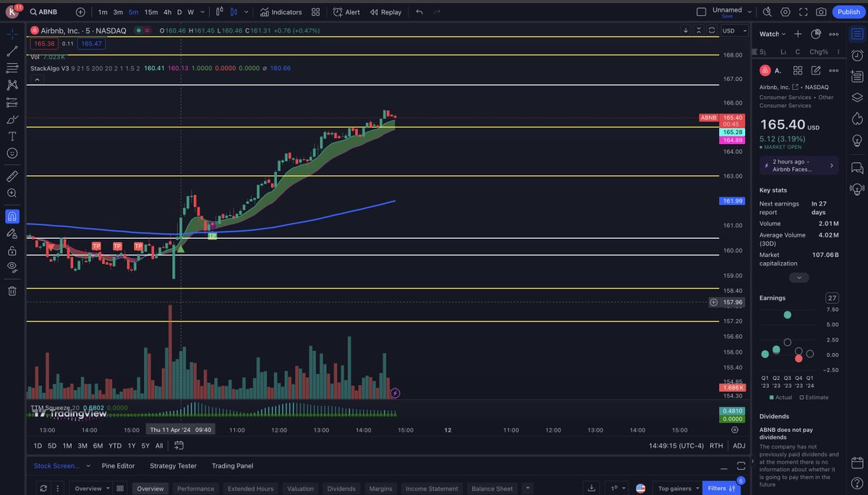
Task: Open the Indicators dialog
Action: coord(281,12)
